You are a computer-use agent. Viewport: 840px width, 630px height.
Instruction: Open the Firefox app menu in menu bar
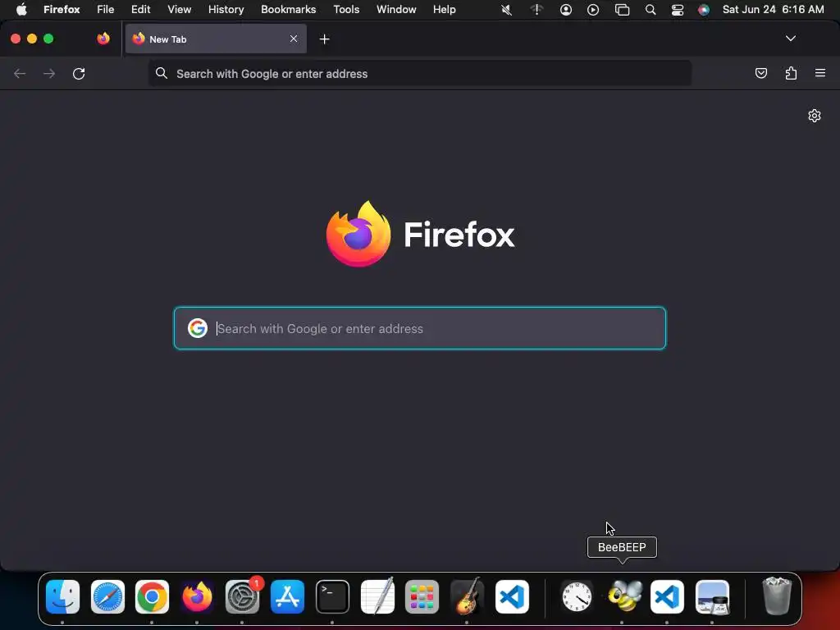pyautogui.click(x=62, y=10)
